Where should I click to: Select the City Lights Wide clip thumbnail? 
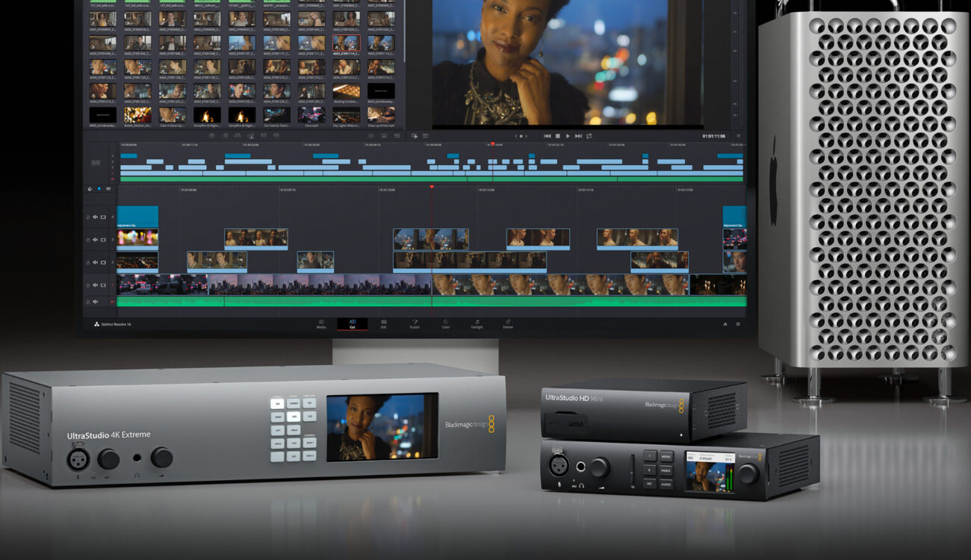point(346,115)
